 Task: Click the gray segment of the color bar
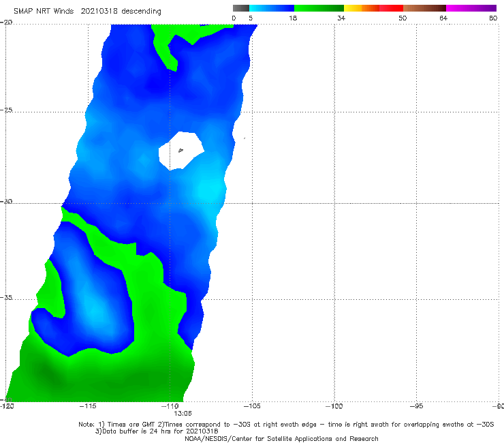(x=240, y=8)
